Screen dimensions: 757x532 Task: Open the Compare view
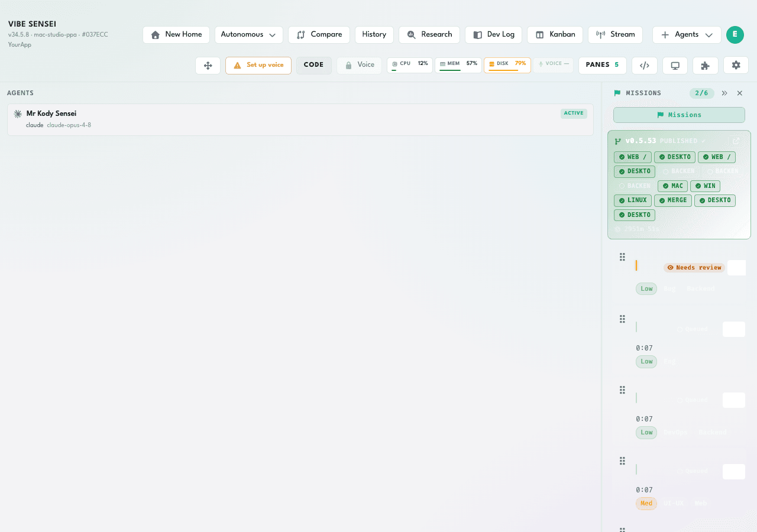pyautogui.click(x=319, y=35)
